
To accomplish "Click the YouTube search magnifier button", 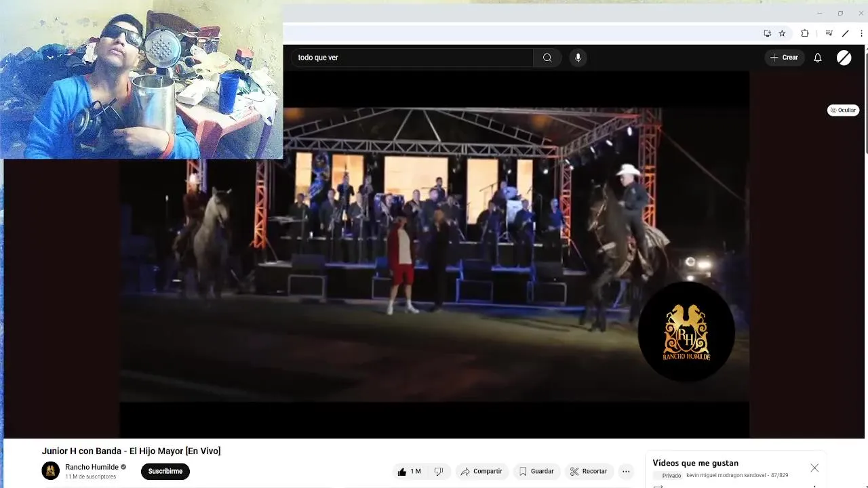I will pyautogui.click(x=547, y=58).
